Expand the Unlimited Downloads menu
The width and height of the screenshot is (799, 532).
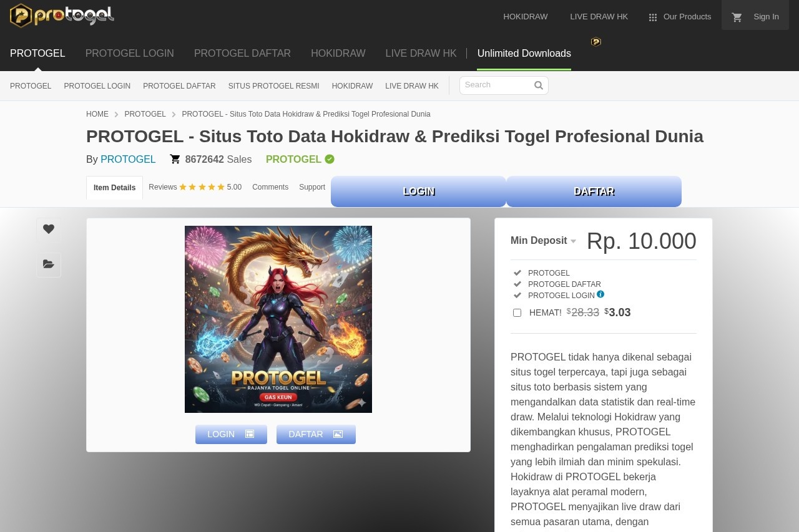click(524, 54)
